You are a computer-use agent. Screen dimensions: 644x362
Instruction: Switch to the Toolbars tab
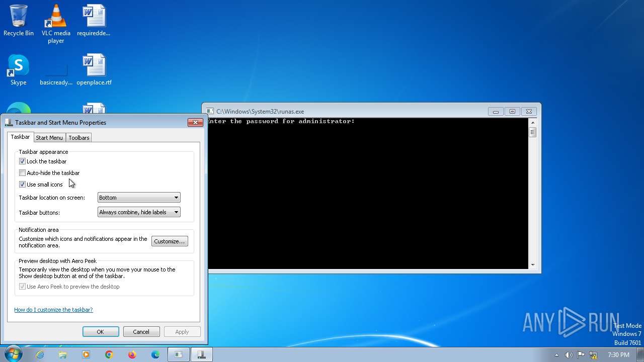pos(79,138)
